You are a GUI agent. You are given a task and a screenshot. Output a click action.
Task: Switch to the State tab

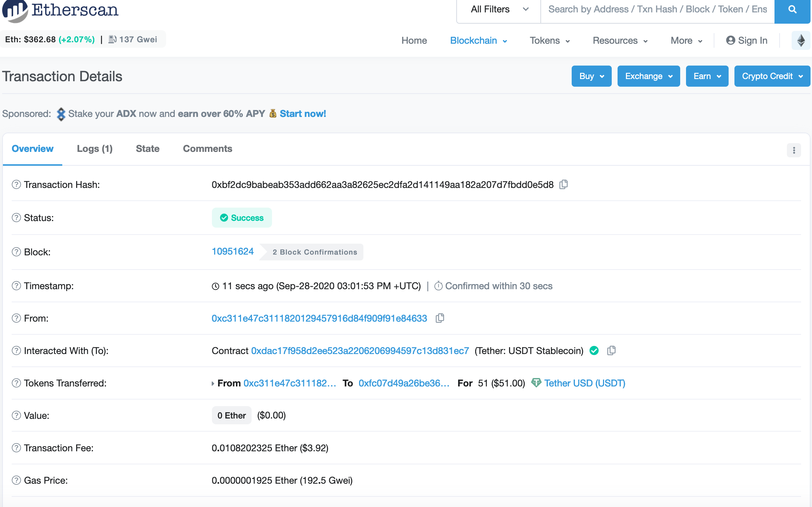(147, 149)
